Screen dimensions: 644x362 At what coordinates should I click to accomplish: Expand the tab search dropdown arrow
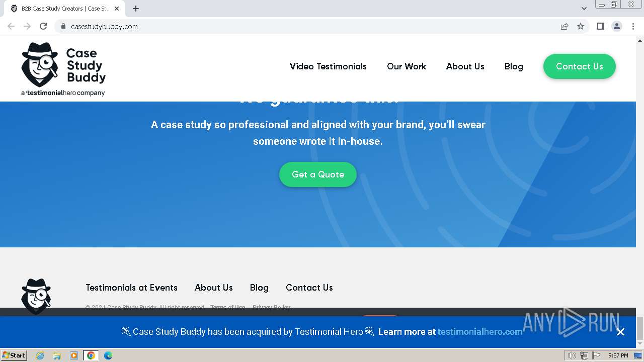(584, 9)
